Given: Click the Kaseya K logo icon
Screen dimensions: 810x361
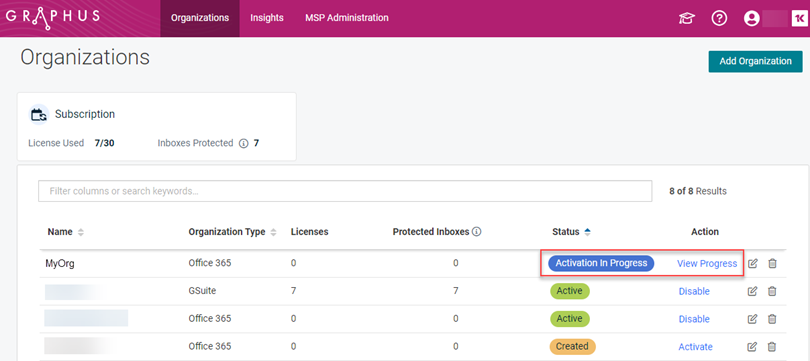Looking at the screenshot, I should (798, 19).
